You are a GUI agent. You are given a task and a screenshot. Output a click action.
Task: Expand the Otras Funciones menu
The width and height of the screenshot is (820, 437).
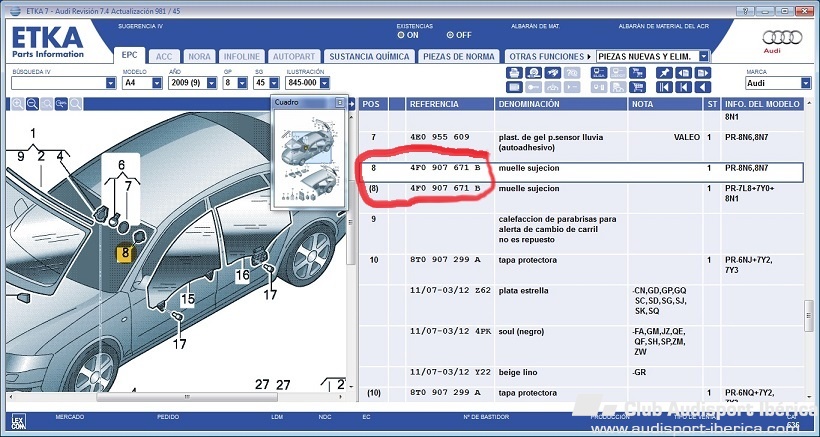coord(550,56)
